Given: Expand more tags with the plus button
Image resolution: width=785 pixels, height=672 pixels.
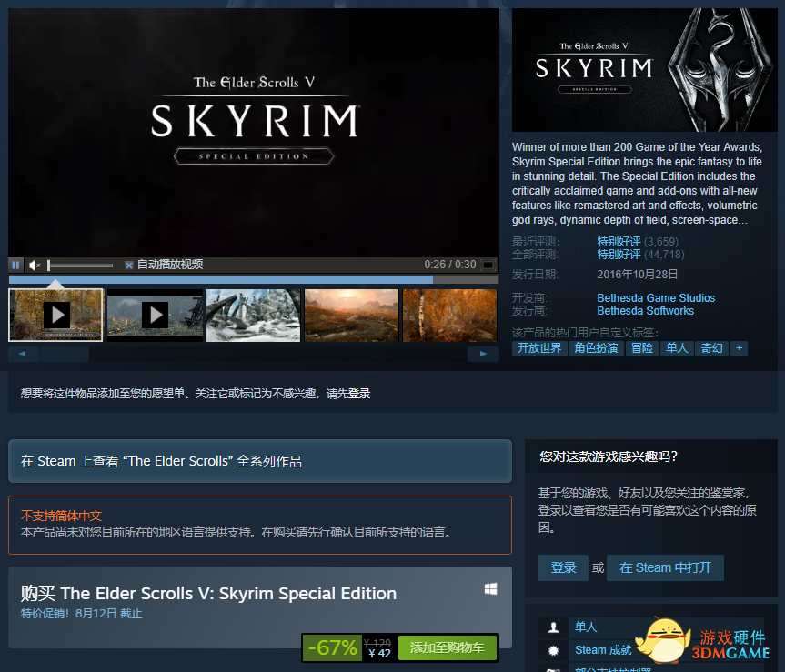Looking at the screenshot, I should (739, 348).
